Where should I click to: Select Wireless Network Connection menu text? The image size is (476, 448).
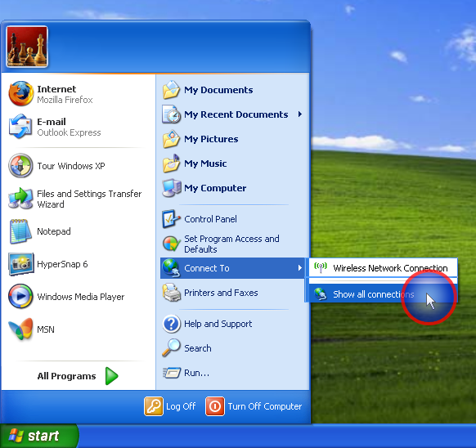click(390, 268)
